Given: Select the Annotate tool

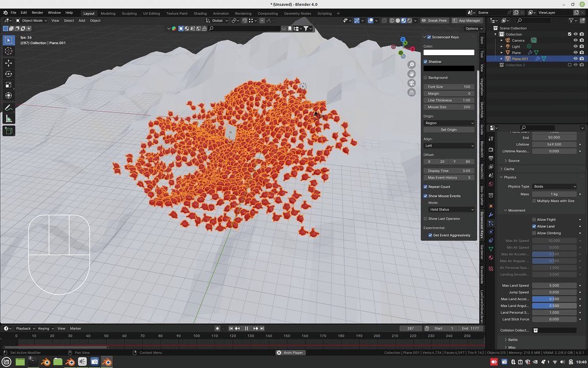Looking at the screenshot, I should 9,108.
